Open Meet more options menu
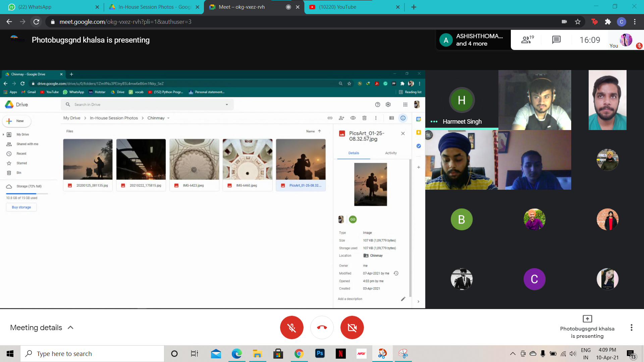644x362 pixels. (631, 327)
